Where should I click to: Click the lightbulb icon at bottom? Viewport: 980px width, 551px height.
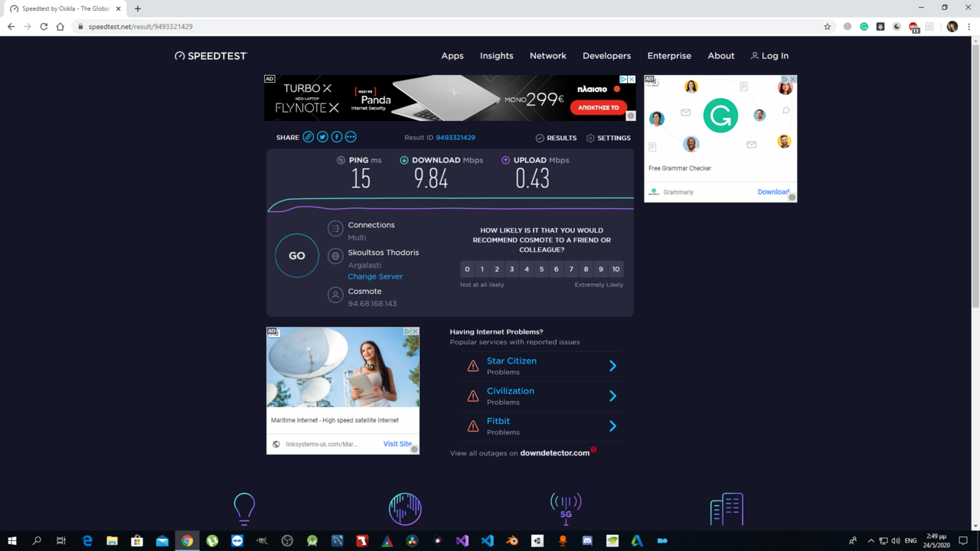click(x=244, y=509)
